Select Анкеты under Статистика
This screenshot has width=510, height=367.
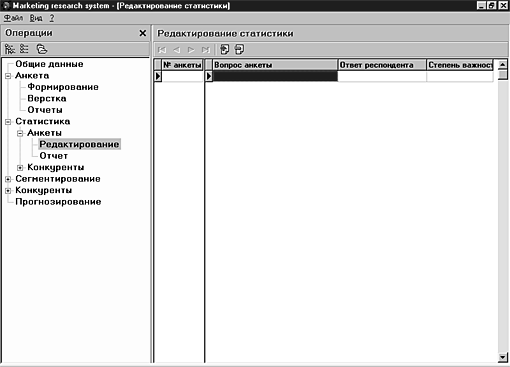tap(44, 133)
